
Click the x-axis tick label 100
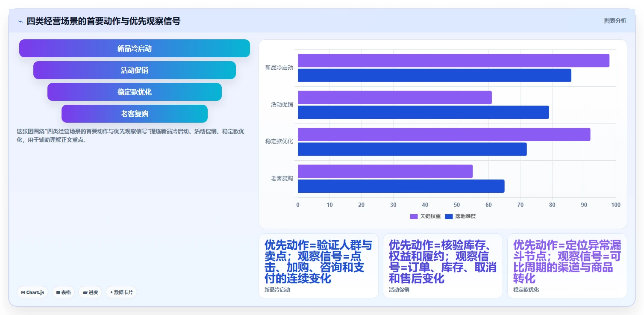coord(615,205)
